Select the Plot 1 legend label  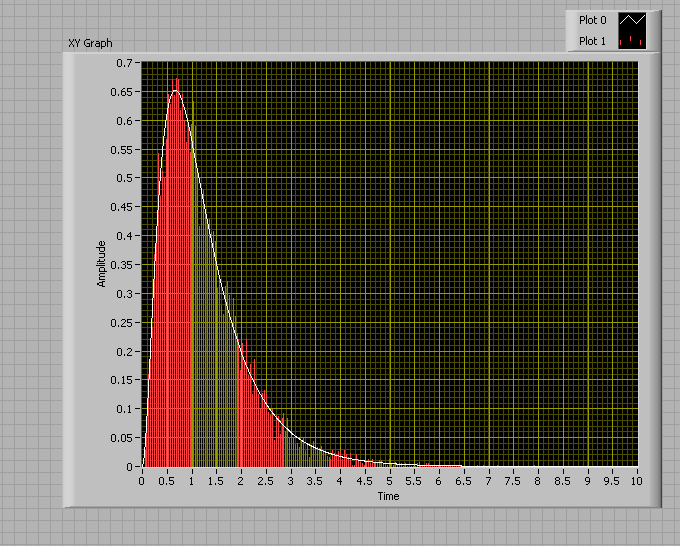(x=592, y=41)
